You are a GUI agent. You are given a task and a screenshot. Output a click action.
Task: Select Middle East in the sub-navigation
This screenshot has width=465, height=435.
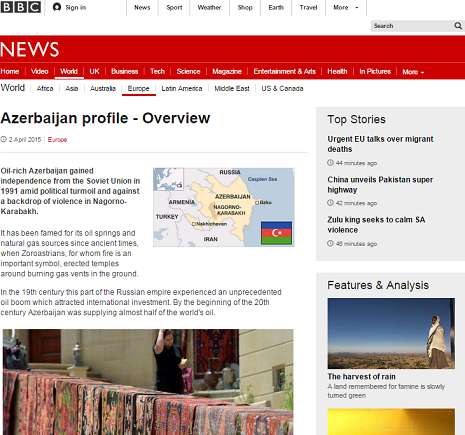(232, 89)
